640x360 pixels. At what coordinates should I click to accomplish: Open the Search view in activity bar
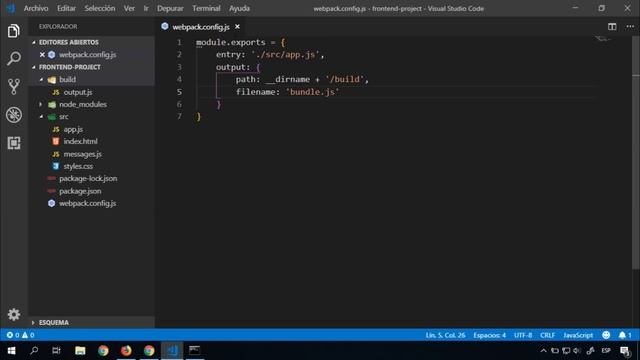point(13,58)
